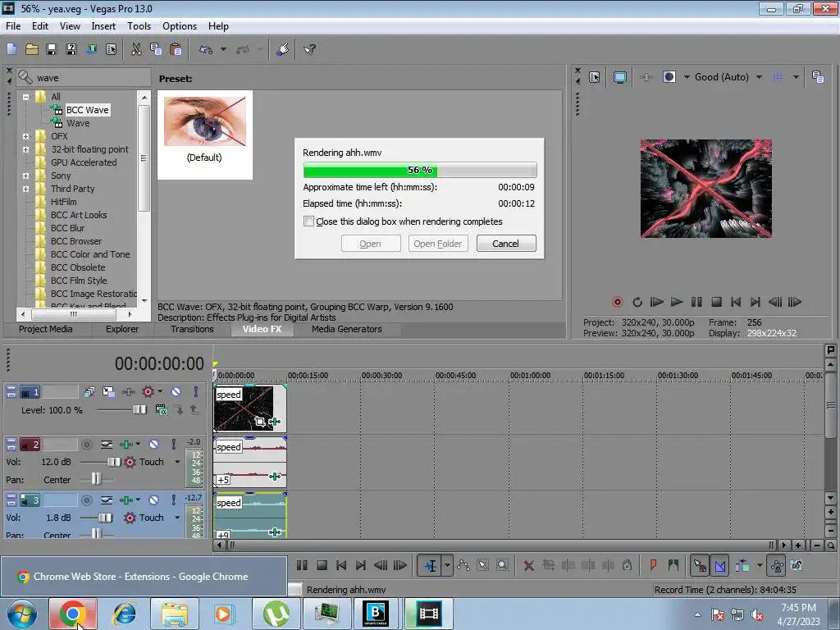This screenshot has height=630, width=840.
Task: Switch to the Transitions tab
Action: click(x=192, y=329)
